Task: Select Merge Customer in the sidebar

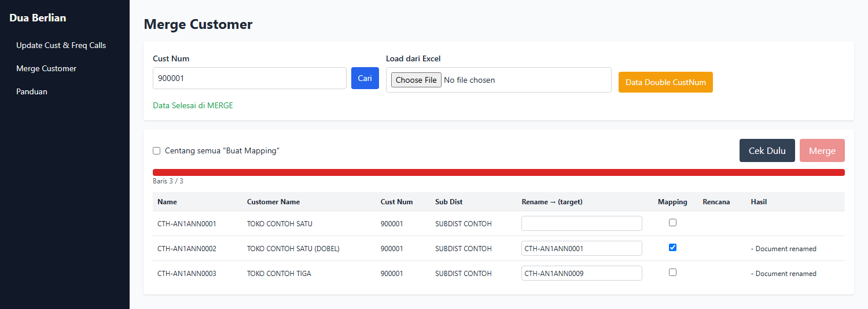Action: click(x=46, y=68)
